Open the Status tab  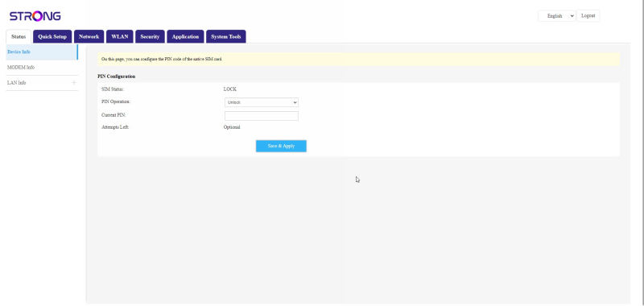click(19, 36)
